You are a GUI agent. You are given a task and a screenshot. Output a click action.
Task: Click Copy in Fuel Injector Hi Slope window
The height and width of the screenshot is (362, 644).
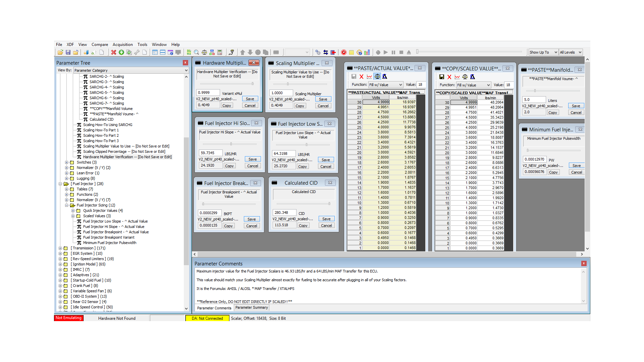point(229,166)
